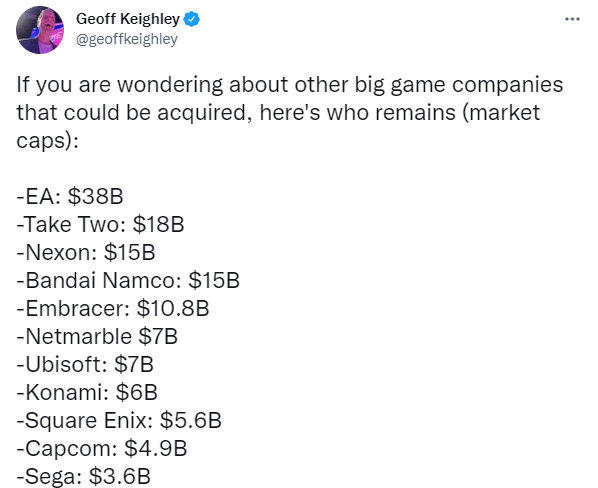
Task: Open the Geoff Keighley display name link
Action: pos(128,19)
